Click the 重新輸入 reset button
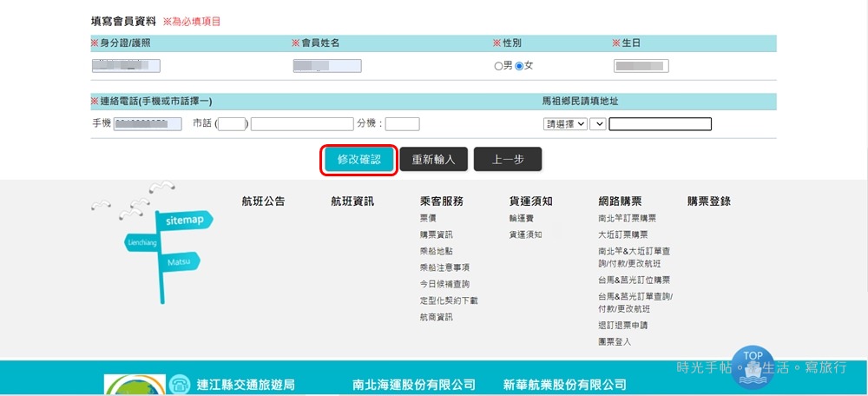The image size is (868, 396). coord(433,160)
